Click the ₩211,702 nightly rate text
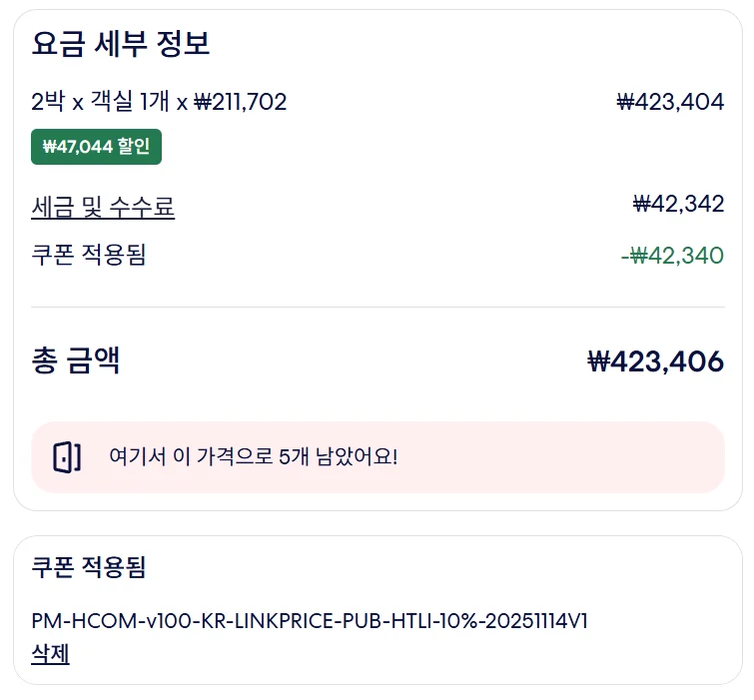Screen dimensions: 754x700 tap(240, 102)
